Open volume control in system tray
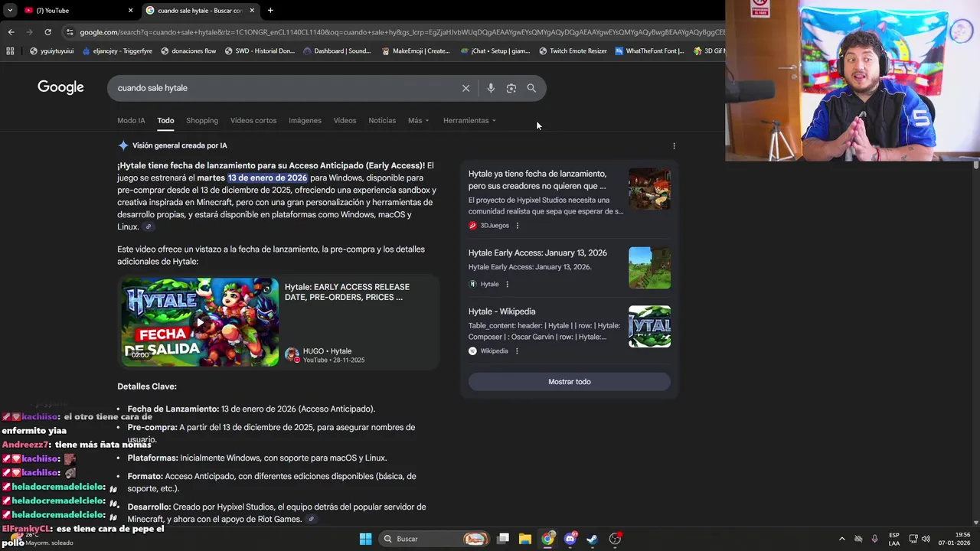Image resolution: width=980 pixels, height=551 pixels. pos(926,539)
